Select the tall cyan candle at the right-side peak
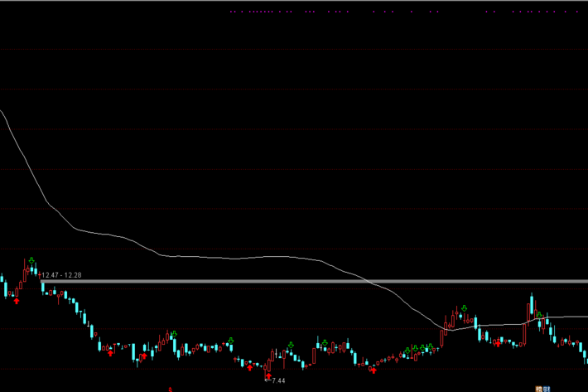 pyautogui.click(x=530, y=305)
